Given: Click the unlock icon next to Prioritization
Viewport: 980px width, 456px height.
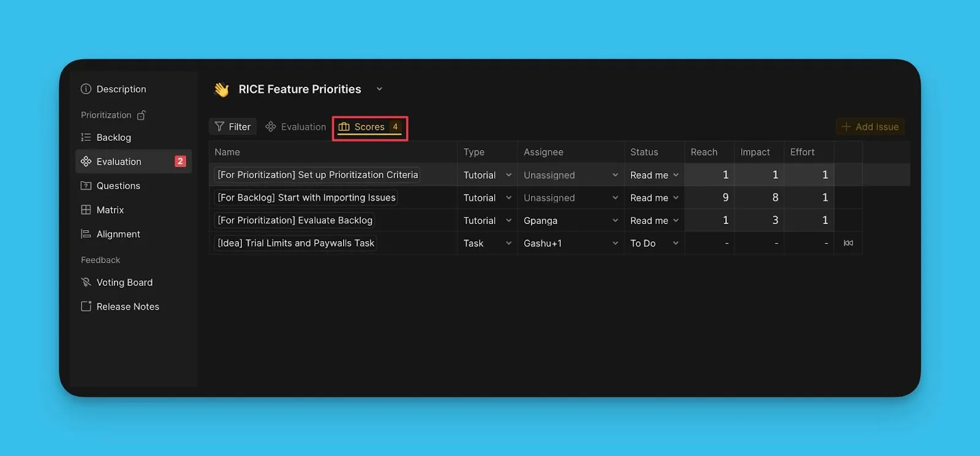Looking at the screenshot, I should 141,115.
